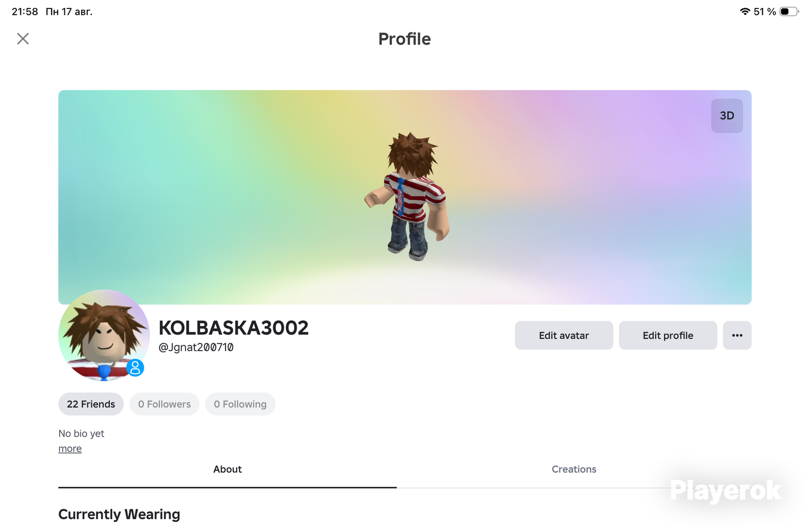Image resolution: width=810 pixels, height=532 pixels.
Task: View the 0 Followers list
Action: pos(164,404)
